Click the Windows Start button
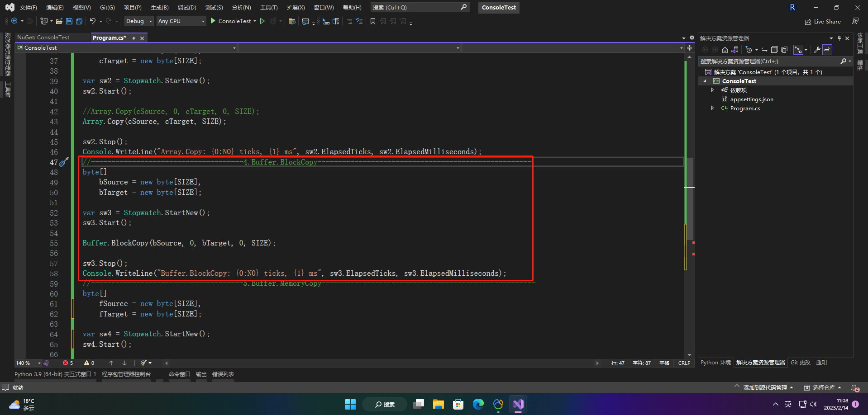The height and width of the screenshot is (415, 868). (350, 404)
